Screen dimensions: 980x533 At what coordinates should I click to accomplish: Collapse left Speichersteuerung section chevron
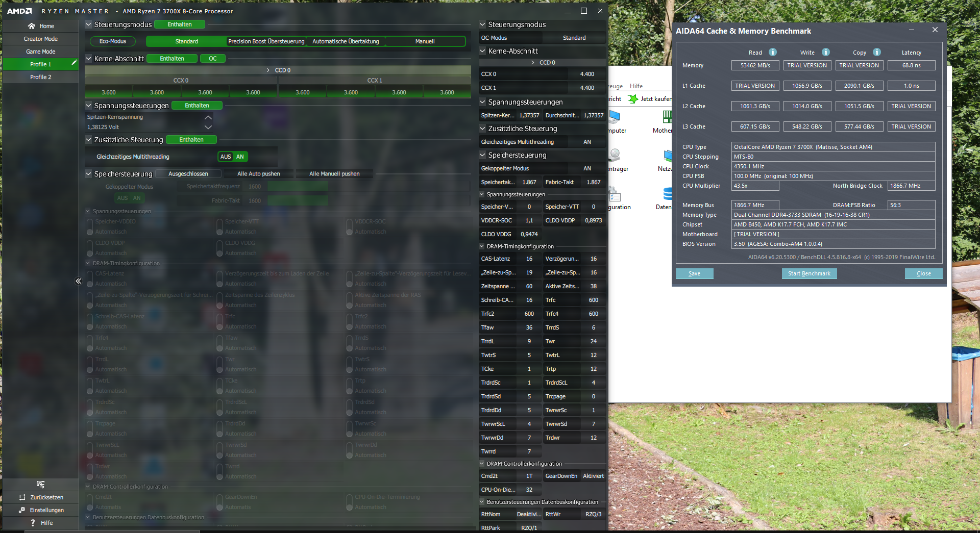point(88,174)
